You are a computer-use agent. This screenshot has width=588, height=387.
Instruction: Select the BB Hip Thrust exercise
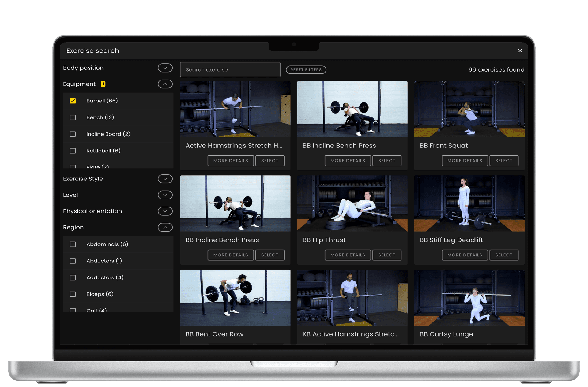pyautogui.click(x=386, y=255)
